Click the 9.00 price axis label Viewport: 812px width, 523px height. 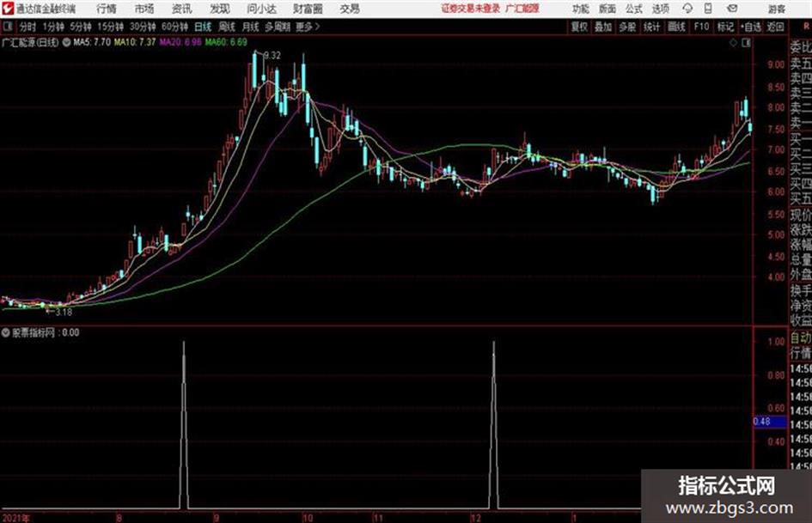tap(776, 64)
